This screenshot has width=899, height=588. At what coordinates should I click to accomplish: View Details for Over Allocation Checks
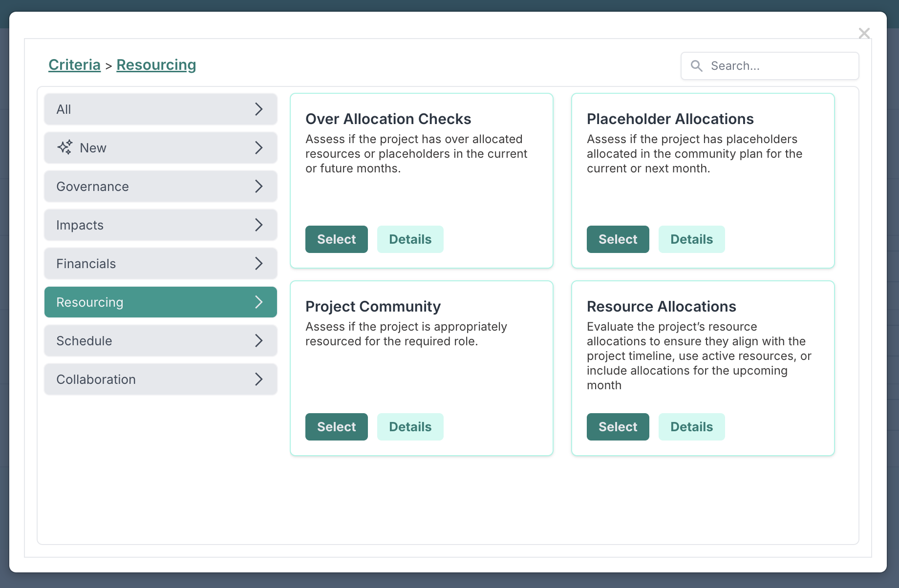tap(410, 239)
